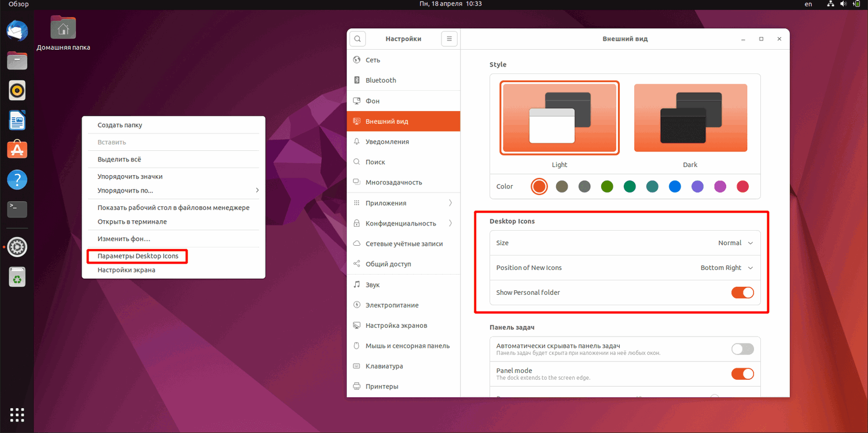The height and width of the screenshot is (433, 868).
Task: Enable Автоматически скрывать панель задач switch
Action: (742, 349)
